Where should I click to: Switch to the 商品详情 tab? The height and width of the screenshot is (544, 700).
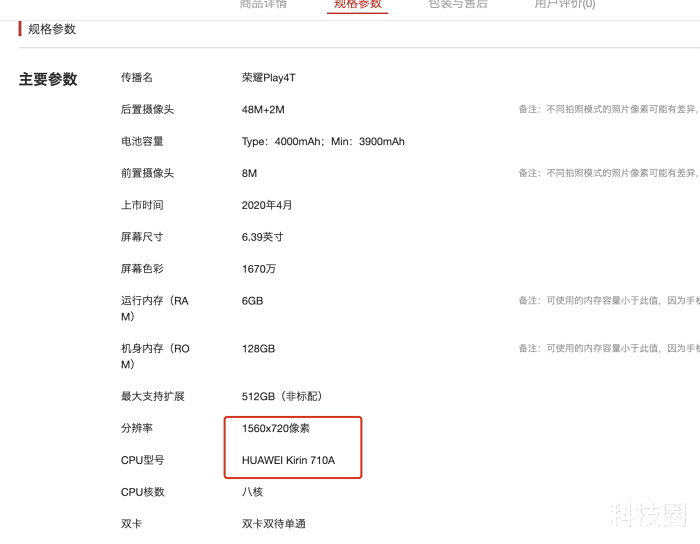[x=263, y=4]
